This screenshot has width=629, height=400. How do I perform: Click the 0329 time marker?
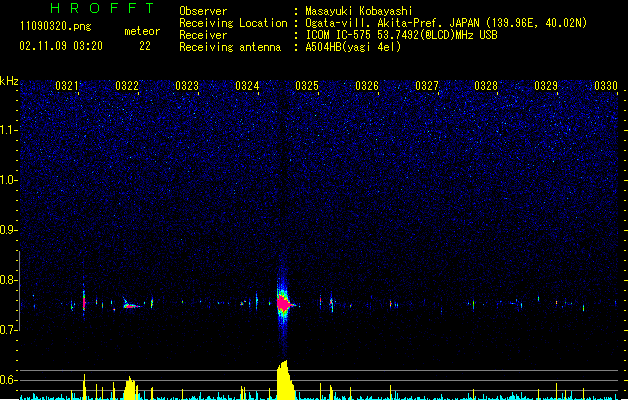tap(546, 86)
